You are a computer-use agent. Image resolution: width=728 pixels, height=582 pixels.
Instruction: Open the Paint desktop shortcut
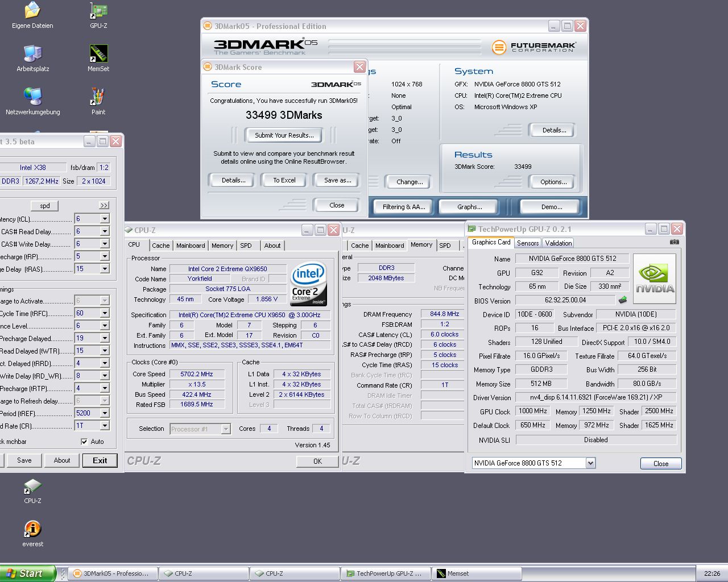tap(98, 102)
